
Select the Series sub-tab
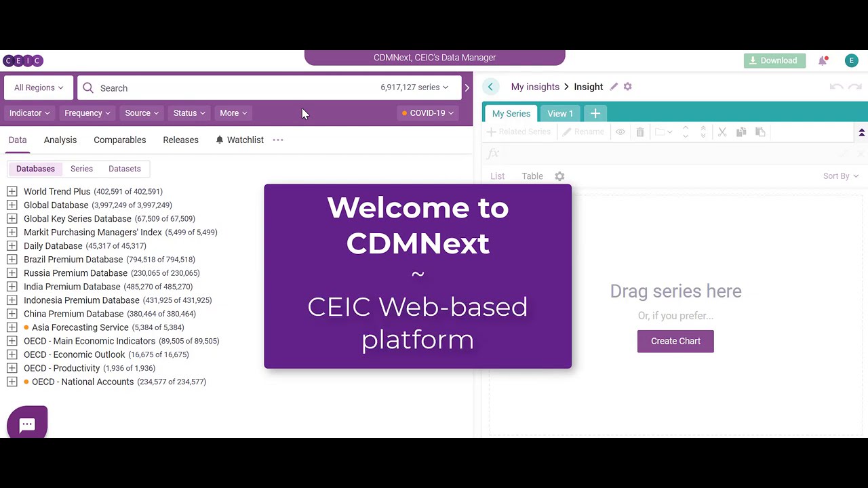point(81,169)
